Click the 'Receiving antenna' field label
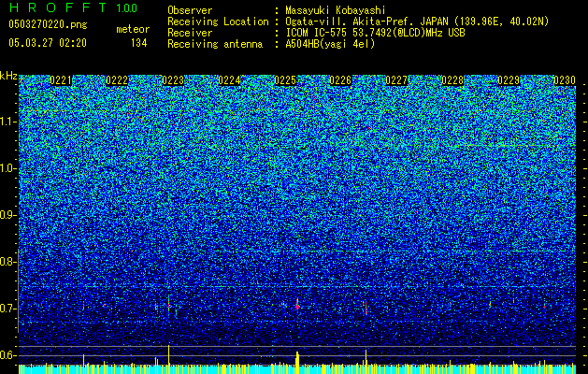Image resolution: width=588 pixels, height=374 pixels. click(215, 44)
